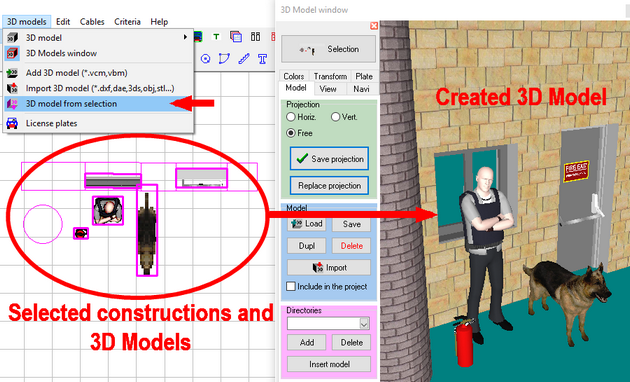This screenshot has height=382, width=630.
Task: Click the red 3D Models window icon
Action: pos(12,53)
